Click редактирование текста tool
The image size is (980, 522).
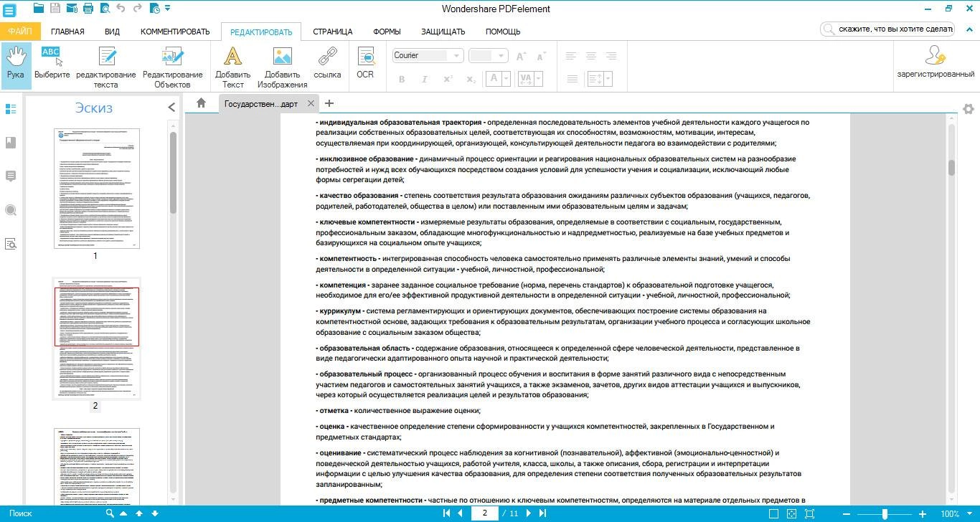point(106,66)
